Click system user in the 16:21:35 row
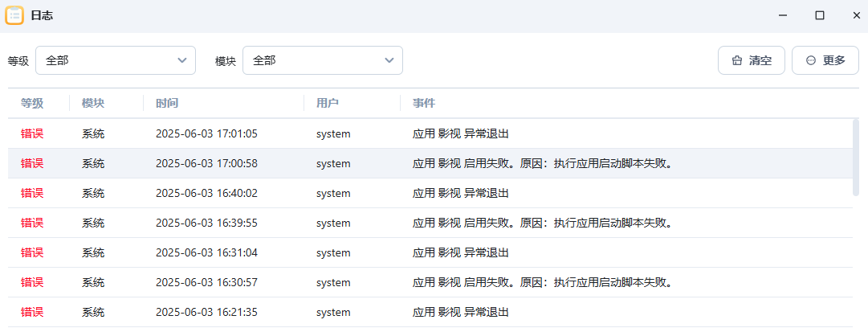The width and height of the screenshot is (868, 328). point(333,313)
